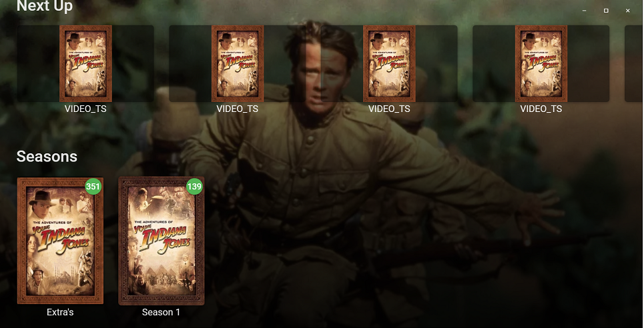Click the Next Up section heading
Screen dimensions: 644x328
(x=45, y=6)
